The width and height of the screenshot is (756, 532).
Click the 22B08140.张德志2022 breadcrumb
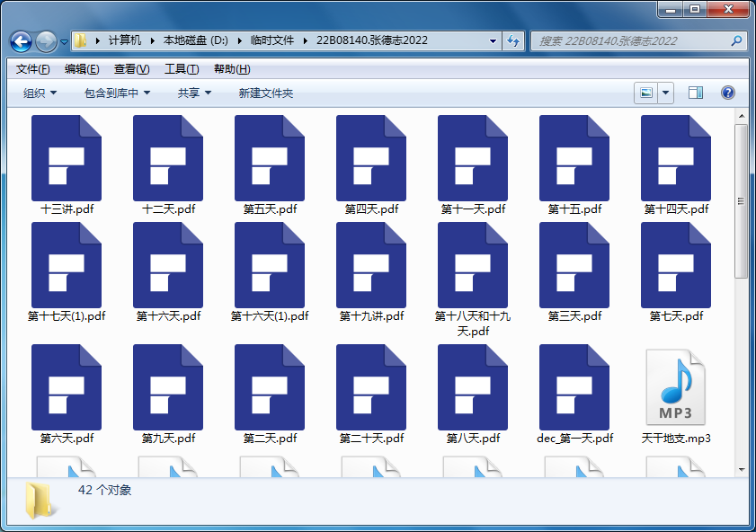tap(372, 40)
